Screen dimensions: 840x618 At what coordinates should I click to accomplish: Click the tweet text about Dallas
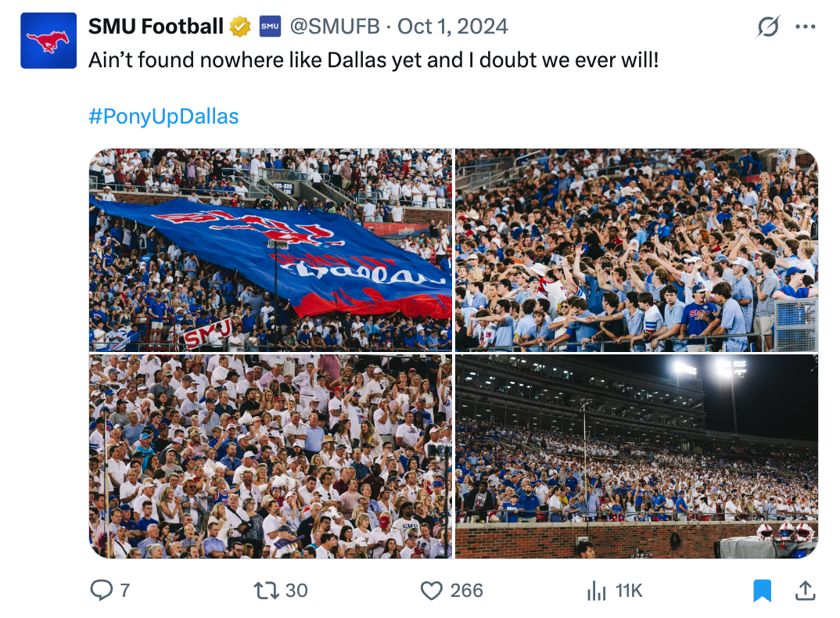[x=373, y=59]
